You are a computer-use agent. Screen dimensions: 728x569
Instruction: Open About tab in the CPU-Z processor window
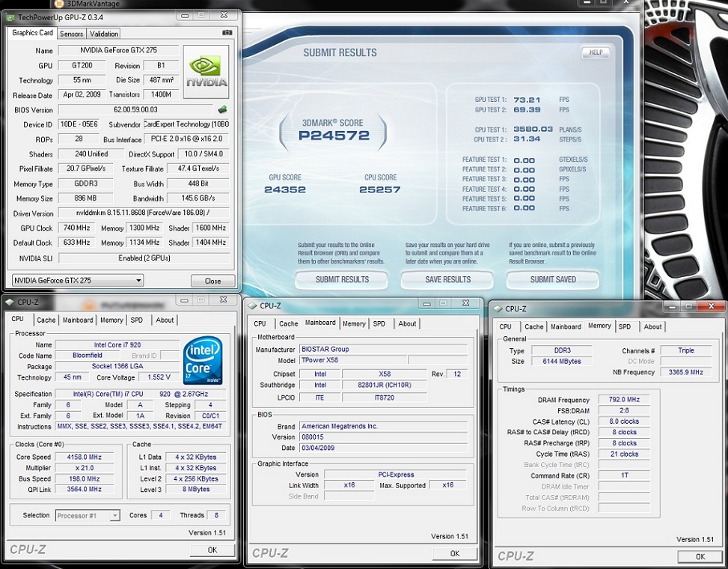click(165, 320)
